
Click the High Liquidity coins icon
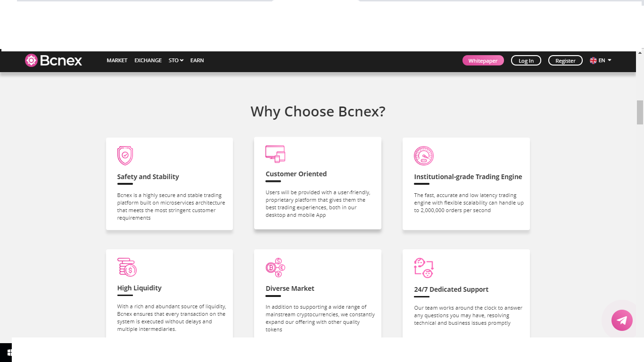point(127,267)
